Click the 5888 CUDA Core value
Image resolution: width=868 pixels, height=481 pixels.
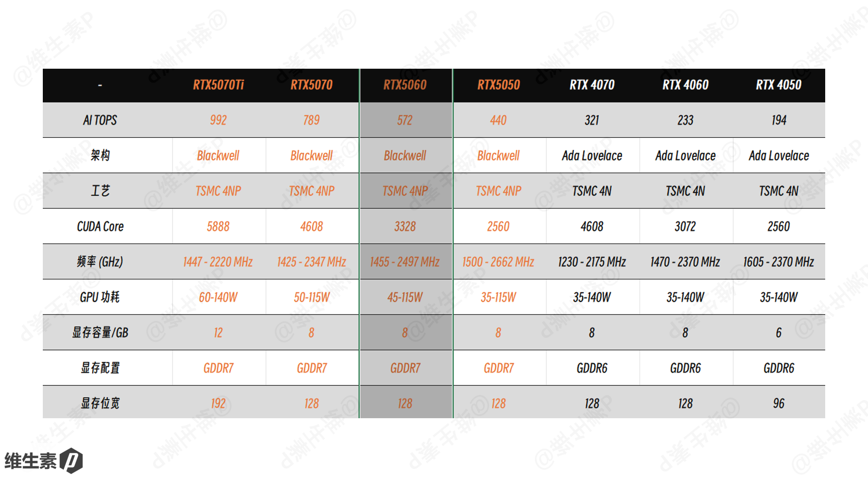[x=218, y=226]
